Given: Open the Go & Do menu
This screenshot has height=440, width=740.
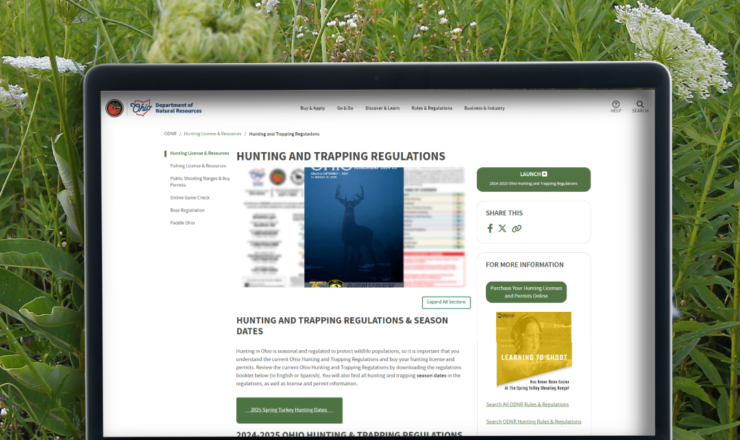Looking at the screenshot, I should point(345,108).
